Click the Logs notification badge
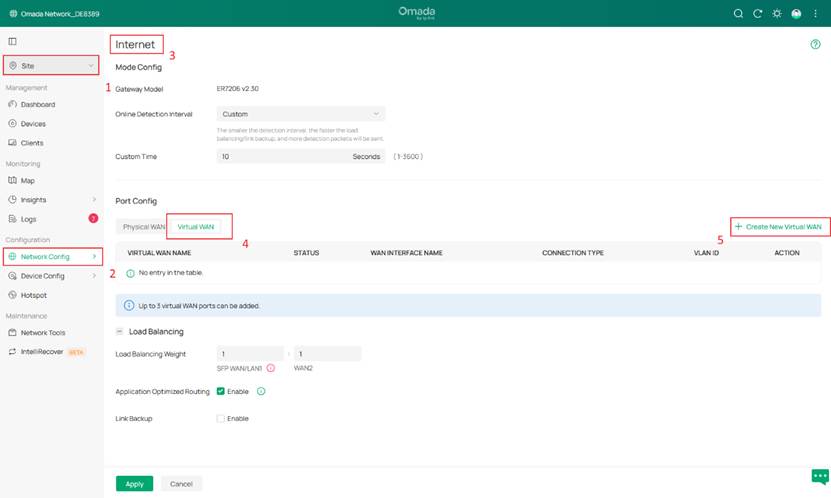This screenshot has height=498, width=831. tap(93, 218)
